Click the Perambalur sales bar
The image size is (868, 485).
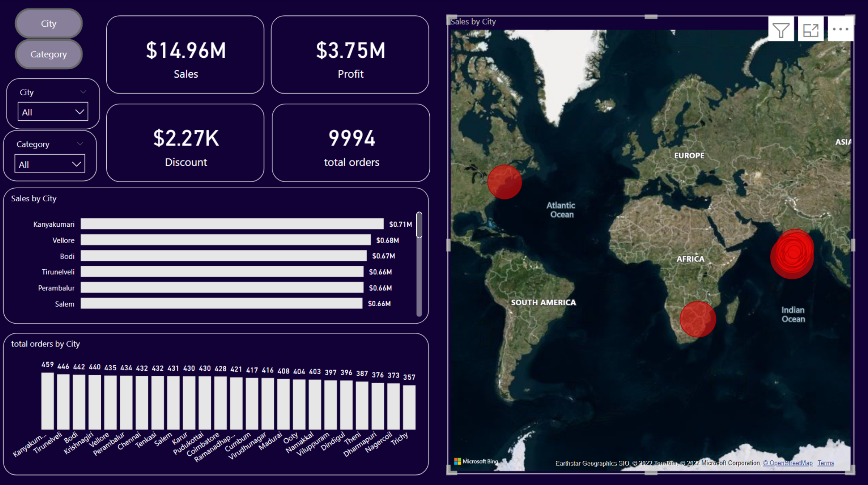[222, 288]
